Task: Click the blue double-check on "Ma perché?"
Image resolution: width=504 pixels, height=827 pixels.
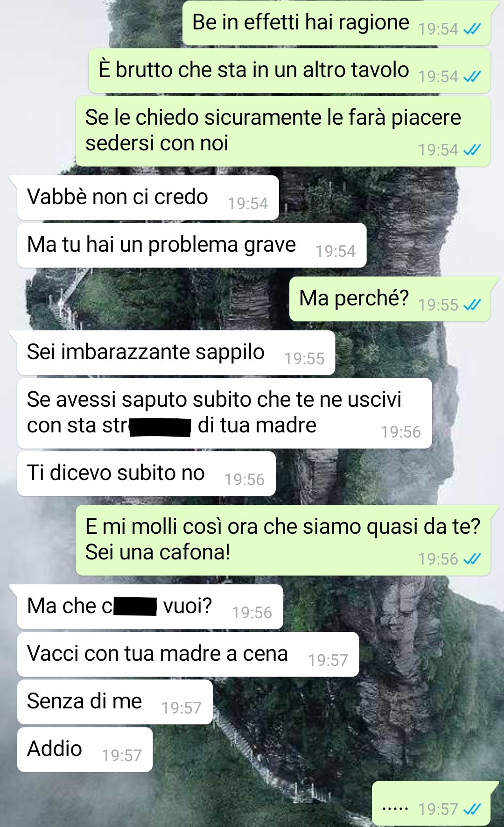Action: click(472, 305)
